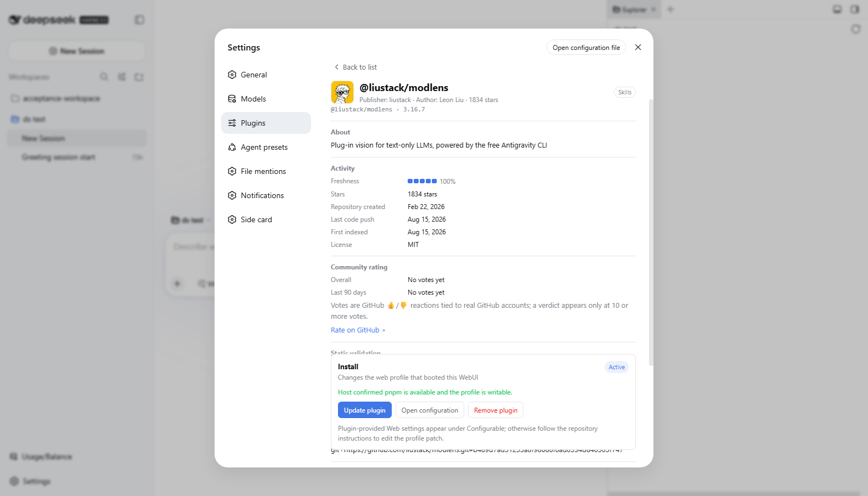The image size is (868, 496).
Task: Click the Freshness progress indicator
Action: coord(422,181)
